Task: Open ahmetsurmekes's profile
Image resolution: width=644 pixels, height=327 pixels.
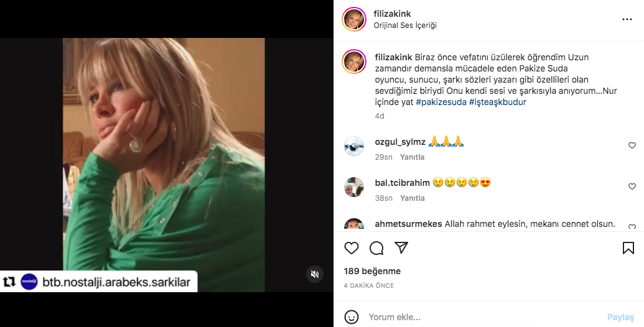Action: pos(408,224)
